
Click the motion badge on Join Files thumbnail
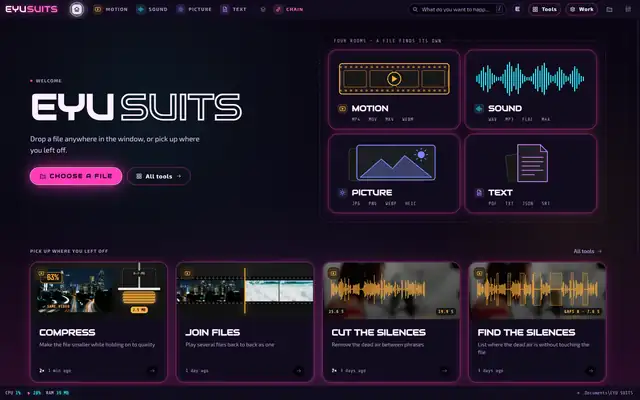[x=187, y=273]
